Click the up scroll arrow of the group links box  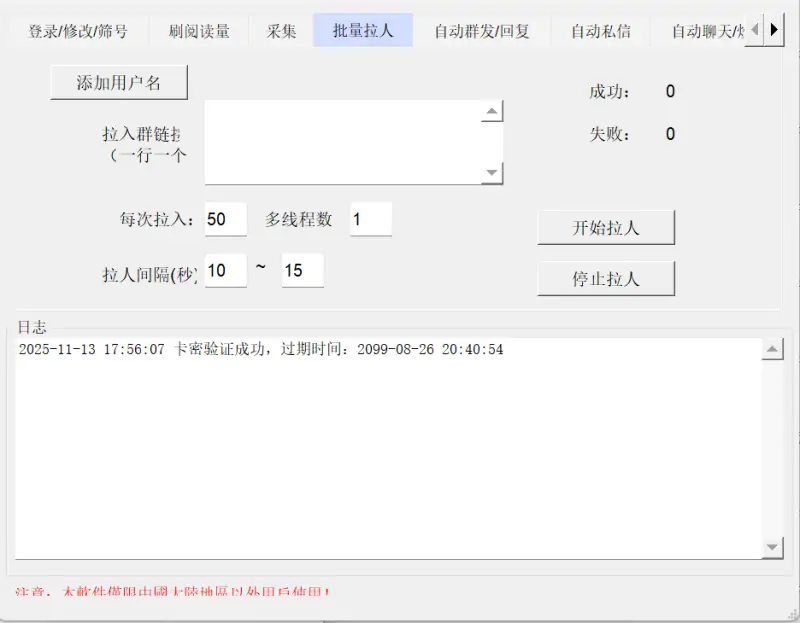coord(491,110)
